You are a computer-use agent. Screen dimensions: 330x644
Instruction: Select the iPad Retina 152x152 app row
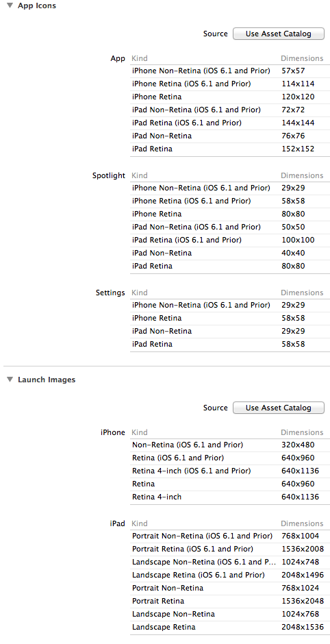click(230, 149)
